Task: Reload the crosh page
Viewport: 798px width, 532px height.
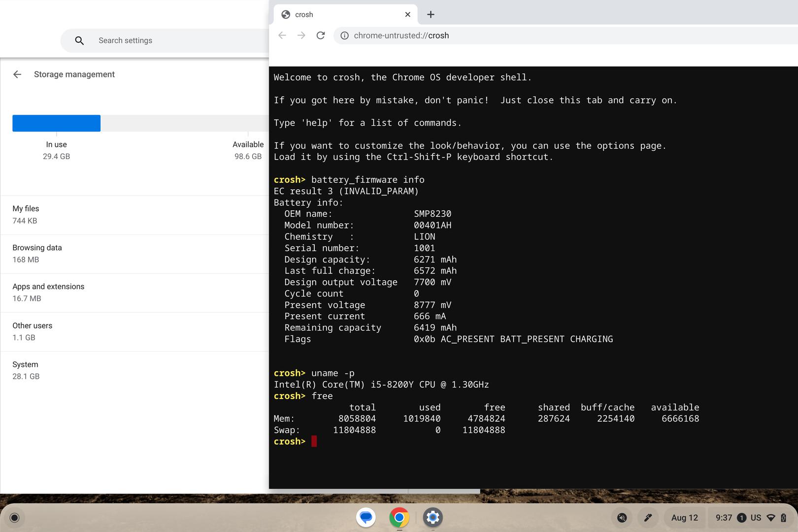Action: pos(321,35)
